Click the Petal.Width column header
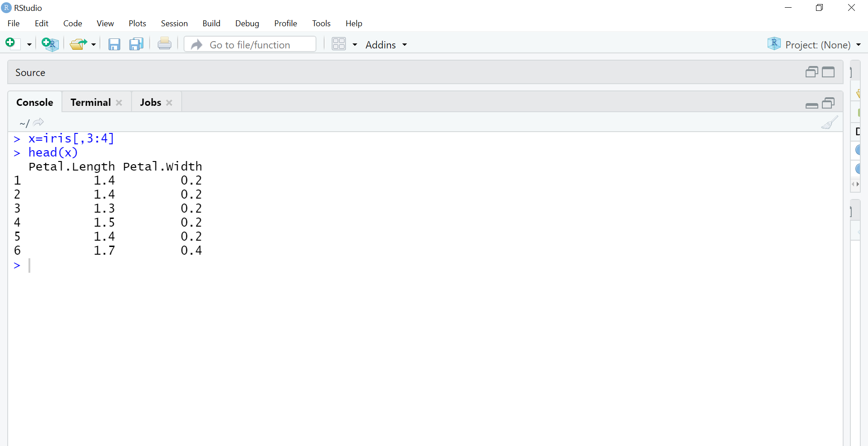The height and width of the screenshot is (446, 868). click(162, 166)
